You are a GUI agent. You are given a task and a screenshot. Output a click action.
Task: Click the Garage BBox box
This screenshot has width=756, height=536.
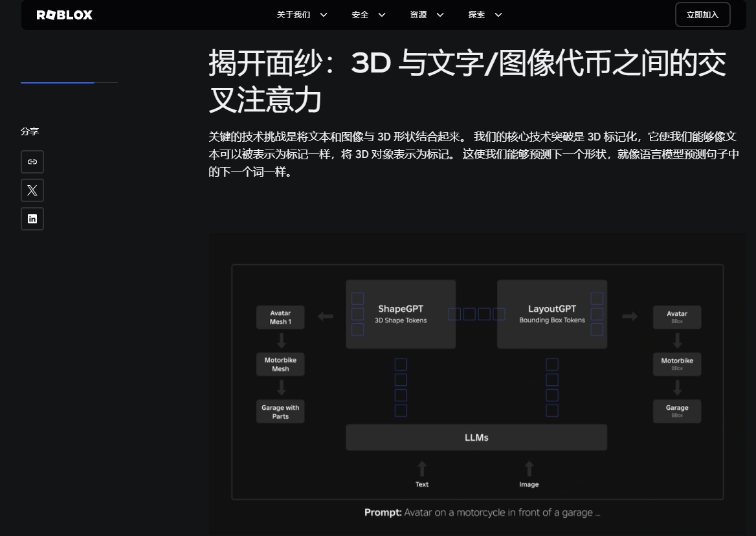point(677,412)
